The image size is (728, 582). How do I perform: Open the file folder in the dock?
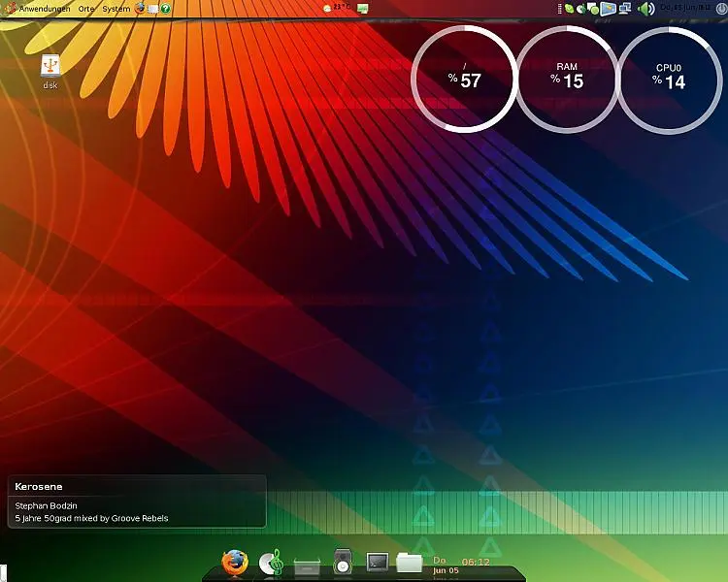(x=409, y=562)
